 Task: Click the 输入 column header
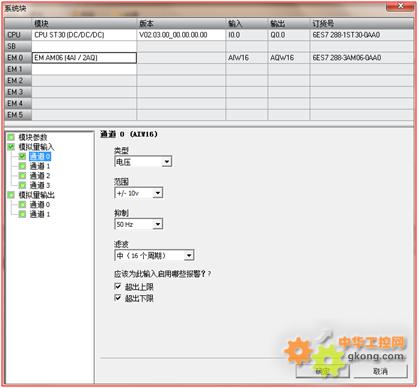click(247, 23)
